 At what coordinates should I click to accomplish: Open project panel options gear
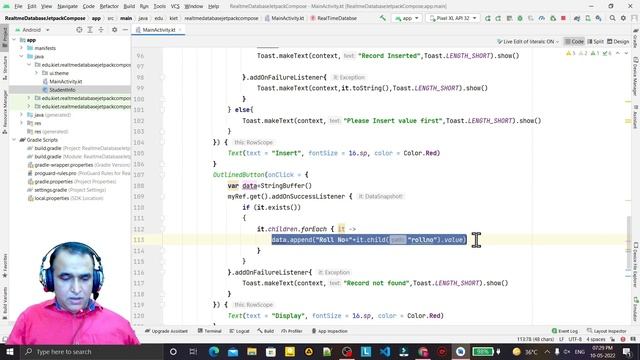coord(114,30)
